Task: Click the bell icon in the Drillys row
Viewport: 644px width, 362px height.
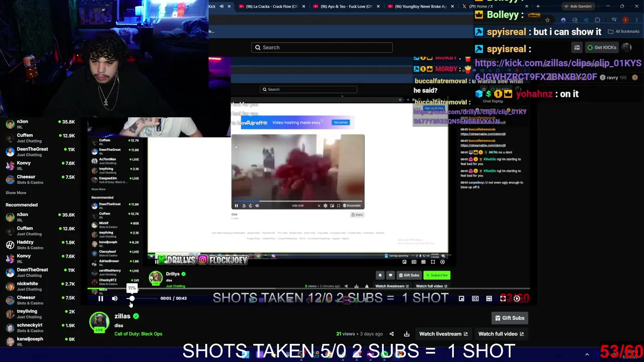Action: 380,275
